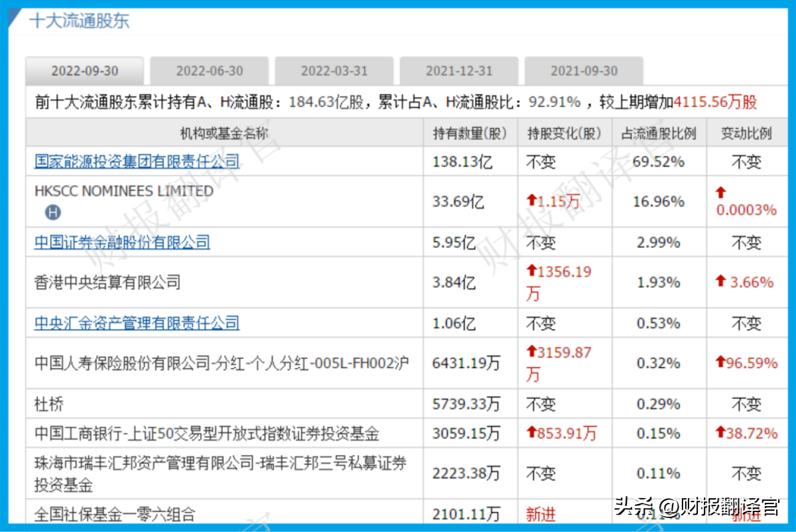Select the HKSCC NOMINEES LIMITED row name
This screenshot has width=796, height=532.
coord(124,191)
